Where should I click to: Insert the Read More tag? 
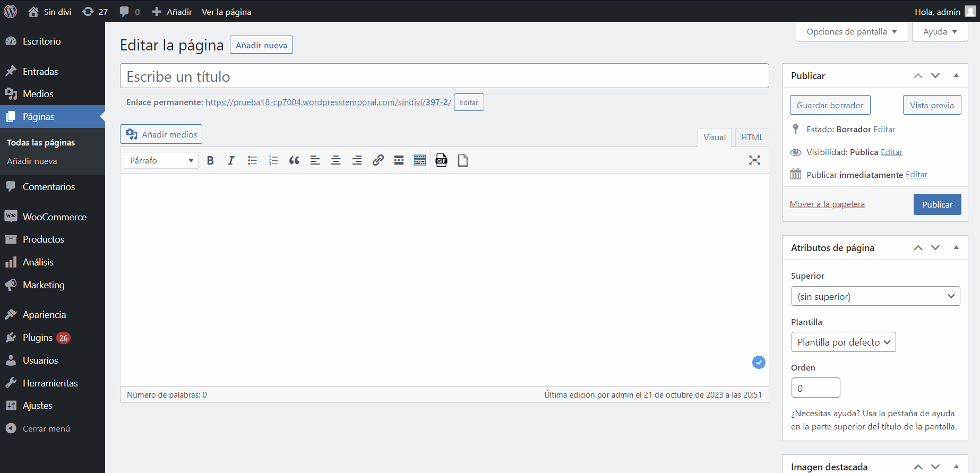point(399,160)
